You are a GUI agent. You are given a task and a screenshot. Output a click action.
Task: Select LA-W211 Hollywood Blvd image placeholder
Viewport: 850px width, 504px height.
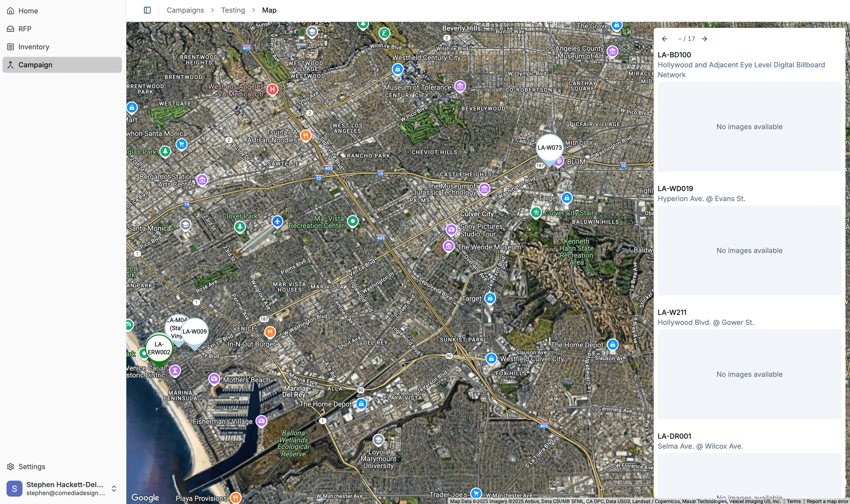pos(749,374)
